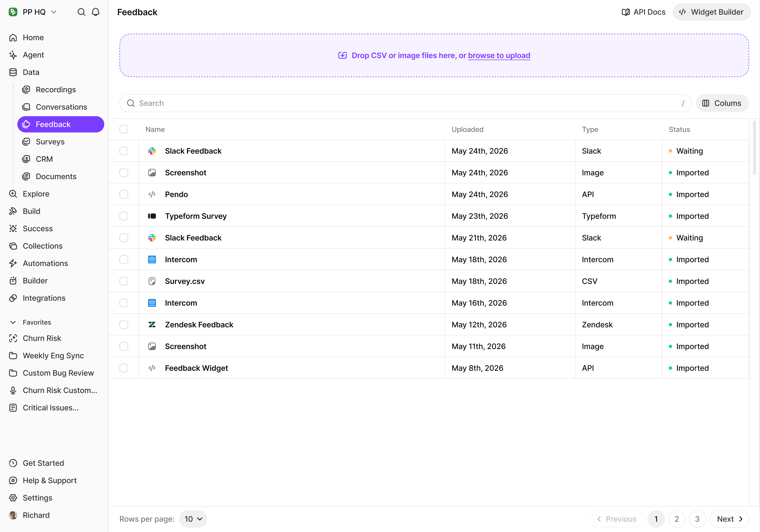Open Documents in the sidebar
760x532 pixels.
pyautogui.click(x=61, y=177)
